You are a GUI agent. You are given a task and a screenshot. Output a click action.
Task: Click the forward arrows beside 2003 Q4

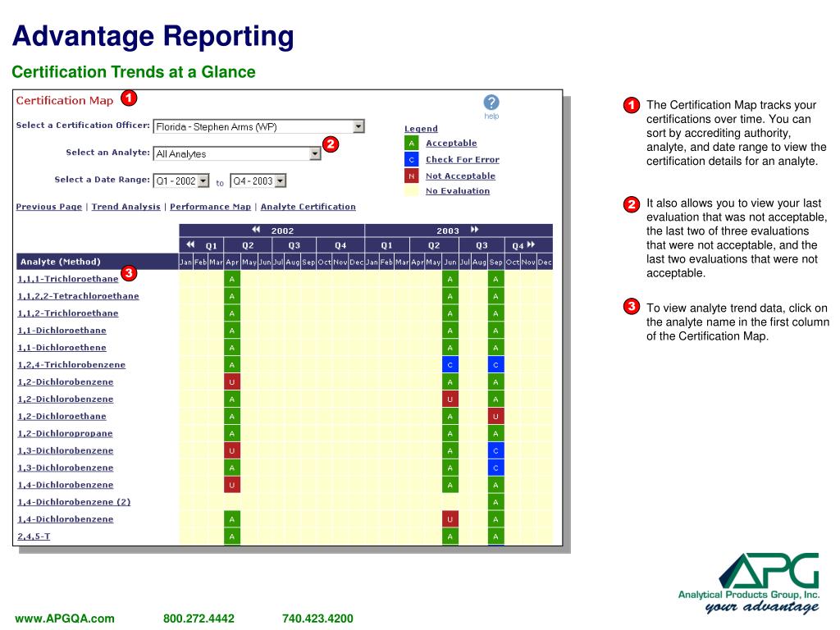[x=531, y=244]
